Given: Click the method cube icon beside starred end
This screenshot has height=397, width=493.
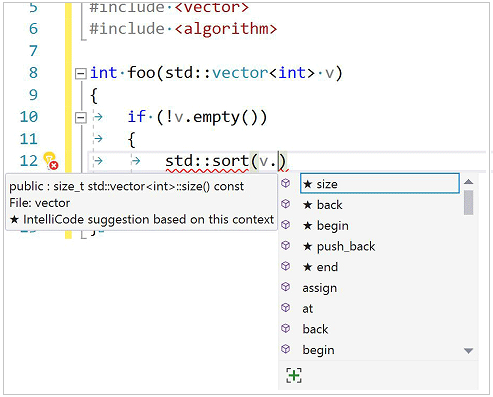Looking at the screenshot, I should tap(286, 266).
